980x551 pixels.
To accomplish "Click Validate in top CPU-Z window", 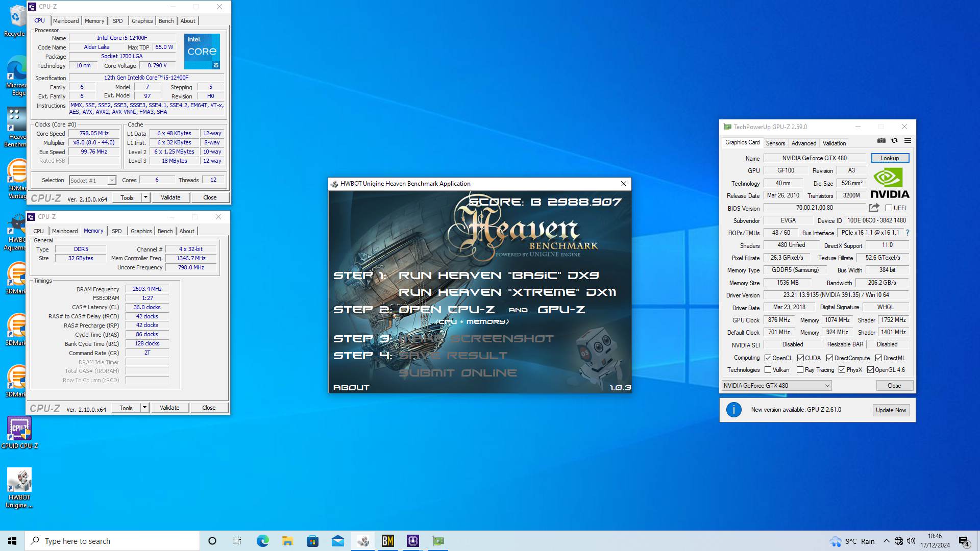I will click(x=170, y=197).
